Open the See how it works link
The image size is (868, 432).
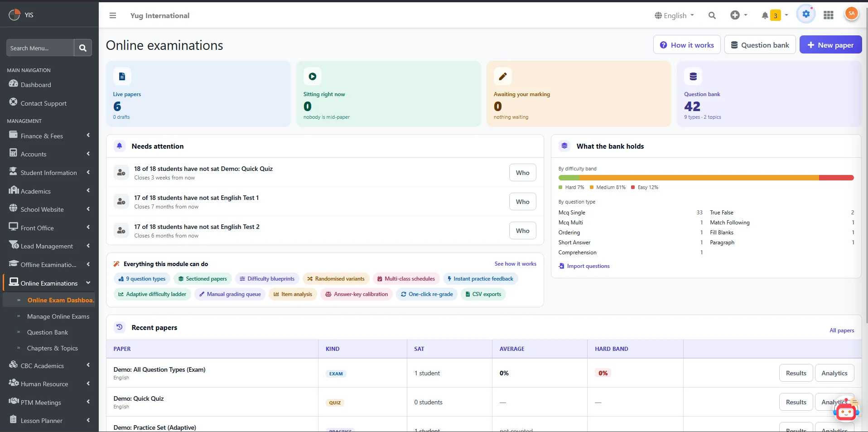[515, 264]
